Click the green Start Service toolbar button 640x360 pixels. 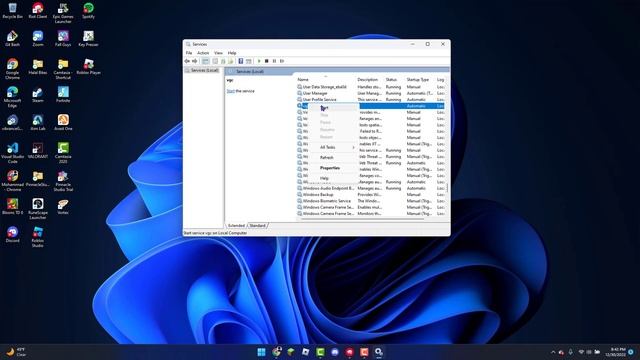[x=259, y=61]
